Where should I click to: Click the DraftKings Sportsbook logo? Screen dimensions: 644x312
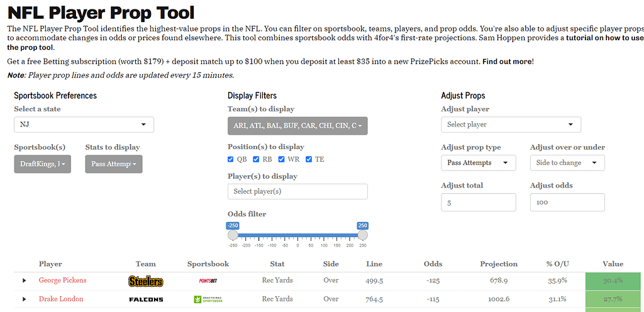point(208,299)
